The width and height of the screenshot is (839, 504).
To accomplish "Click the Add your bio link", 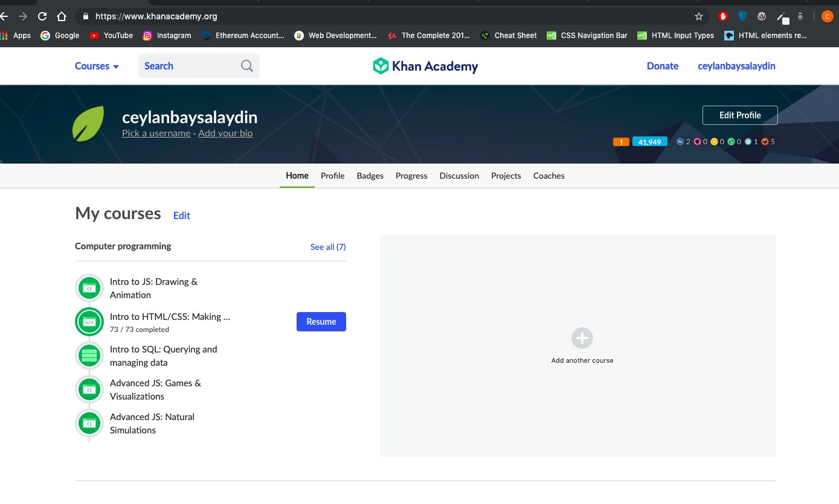I will (225, 133).
